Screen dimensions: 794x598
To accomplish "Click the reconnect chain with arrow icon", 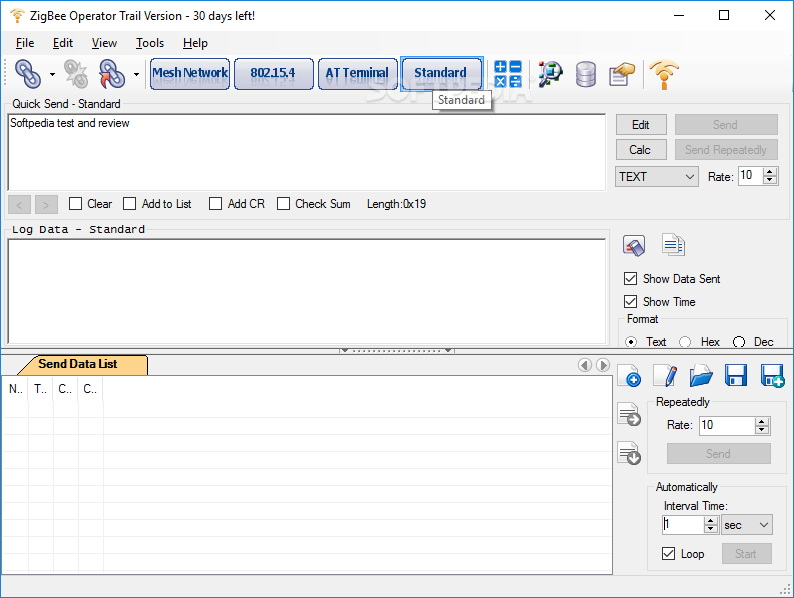I will (112, 74).
